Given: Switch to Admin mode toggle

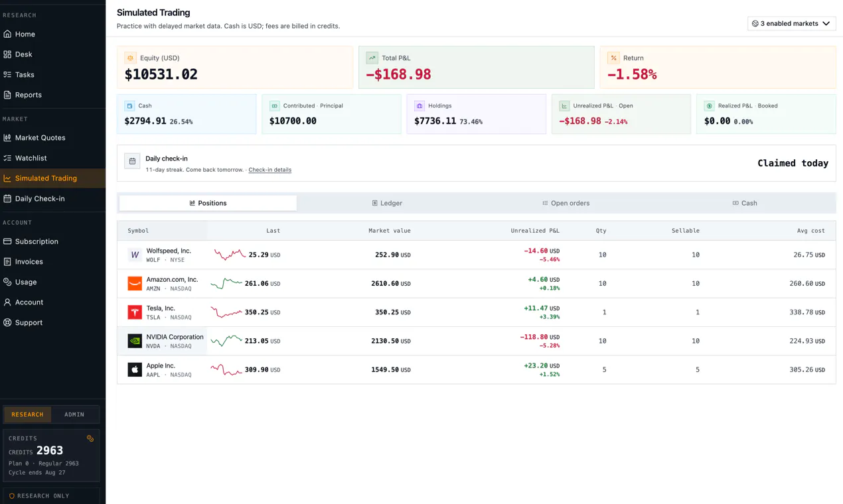Looking at the screenshot, I should pyautogui.click(x=74, y=414).
